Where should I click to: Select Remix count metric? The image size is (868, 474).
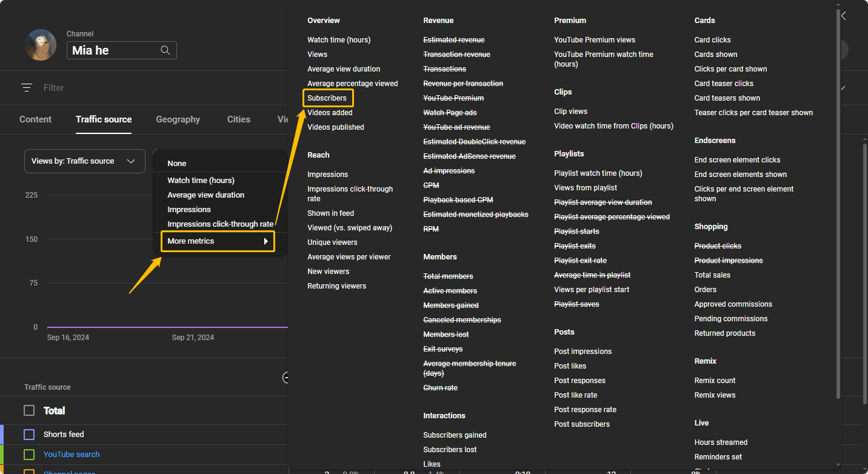[x=715, y=381]
